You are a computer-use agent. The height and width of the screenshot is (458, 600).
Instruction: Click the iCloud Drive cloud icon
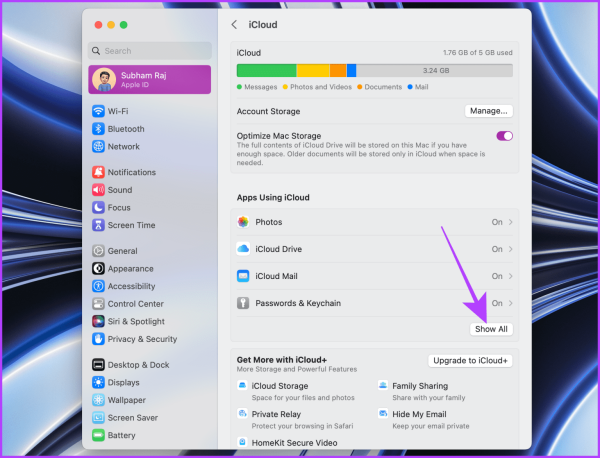pos(243,249)
